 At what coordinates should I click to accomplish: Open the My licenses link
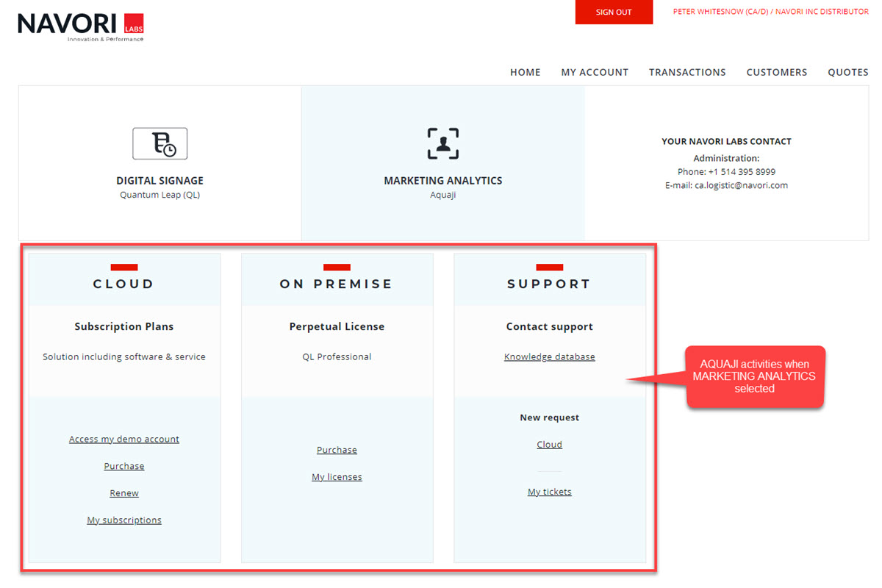pyautogui.click(x=337, y=477)
